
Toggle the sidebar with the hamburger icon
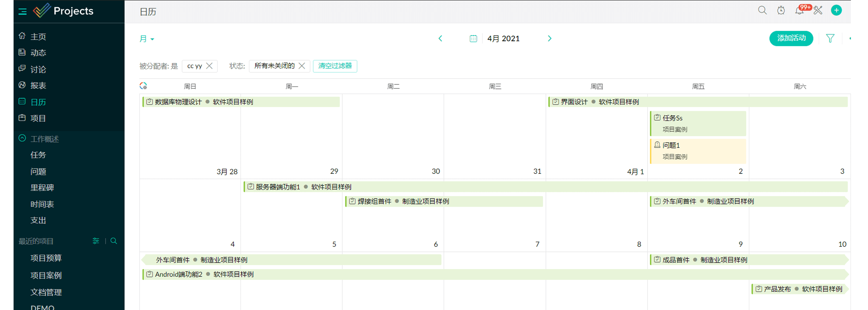click(x=22, y=11)
